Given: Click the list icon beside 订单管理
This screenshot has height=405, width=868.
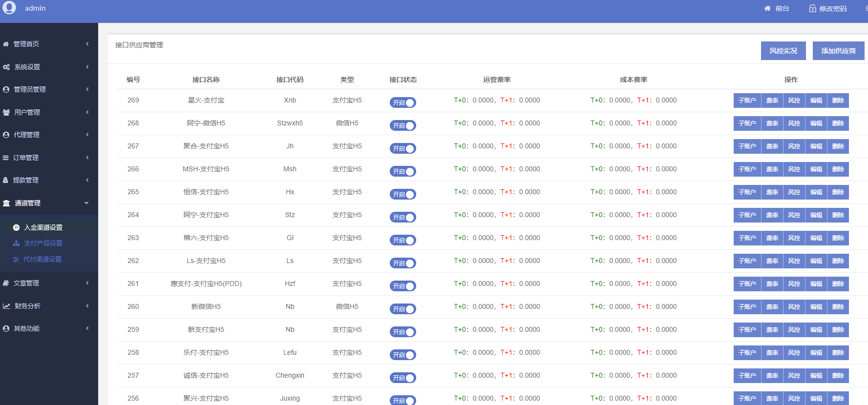Looking at the screenshot, I should (x=6, y=158).
